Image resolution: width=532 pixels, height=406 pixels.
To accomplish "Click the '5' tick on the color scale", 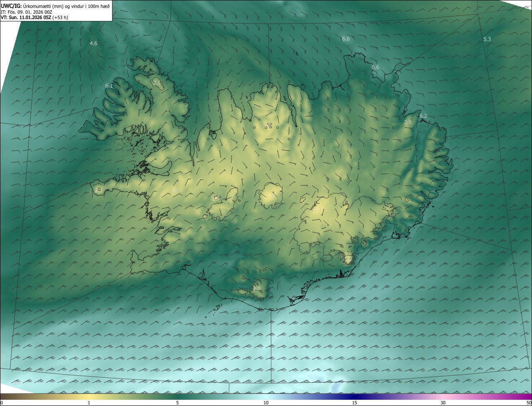I will pyautogui.click(x=177, y=403).
